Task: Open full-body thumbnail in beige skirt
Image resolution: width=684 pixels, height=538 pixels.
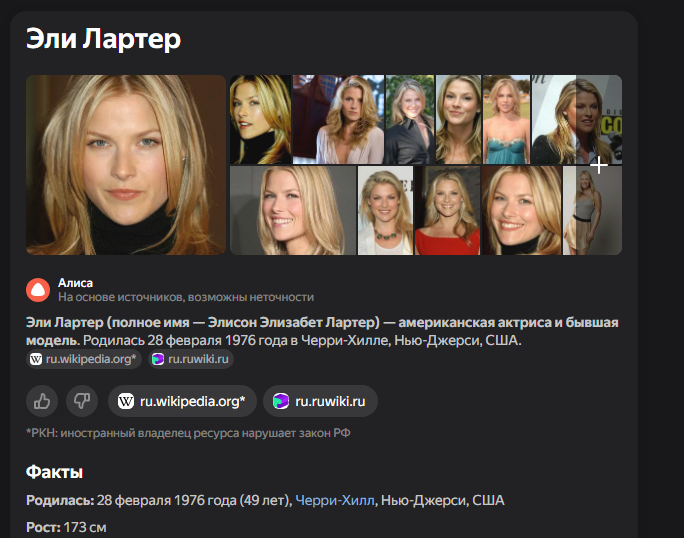Action: pyautogui.click(x=592, y=210)
